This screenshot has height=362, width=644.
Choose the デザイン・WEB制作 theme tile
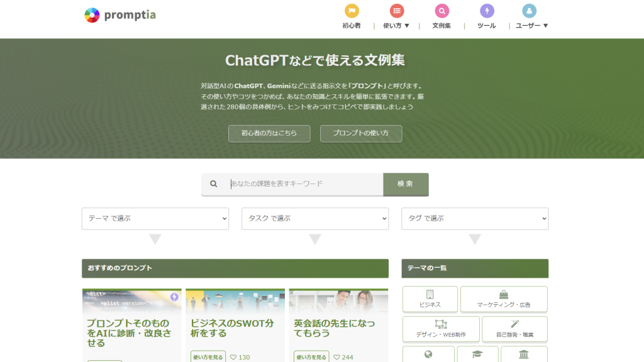coord(441,329)
